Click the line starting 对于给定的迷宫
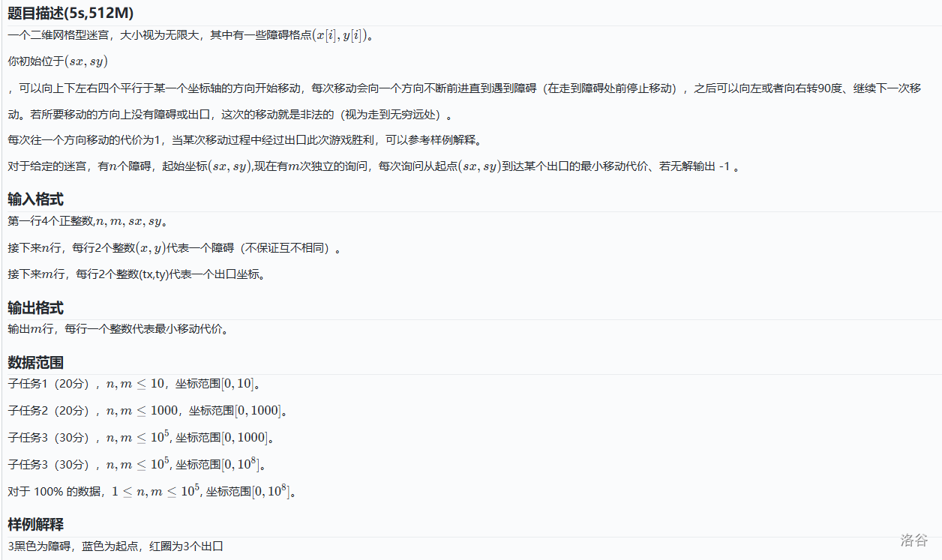This screenshot has height=560, width=942. click(x=373, y=166)
